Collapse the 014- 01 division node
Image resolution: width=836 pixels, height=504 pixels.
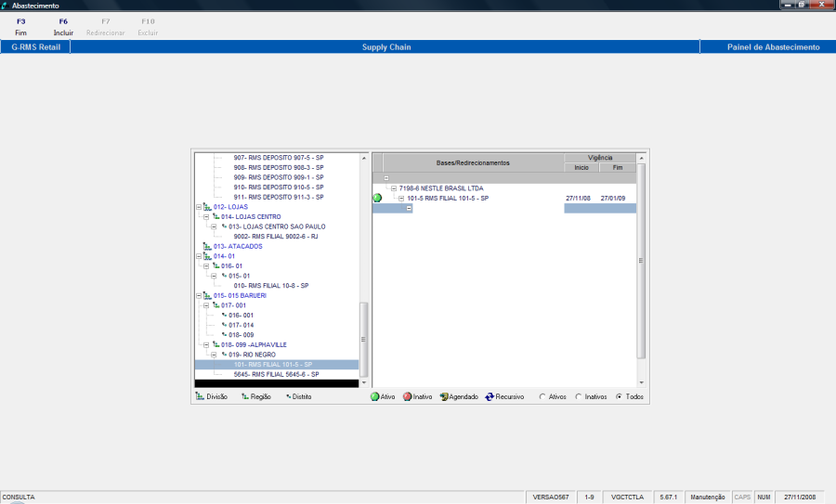pyautogui.click(x=199, y=256)
